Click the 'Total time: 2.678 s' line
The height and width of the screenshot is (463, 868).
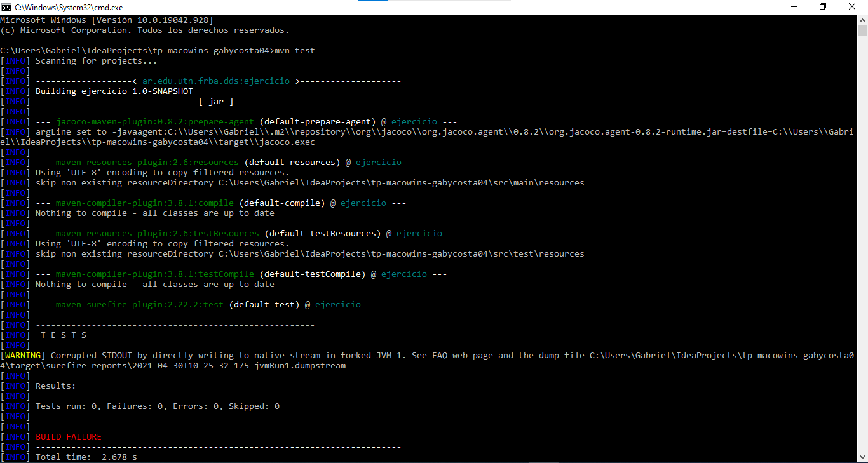pyautogui.click(x=86, y=457)
